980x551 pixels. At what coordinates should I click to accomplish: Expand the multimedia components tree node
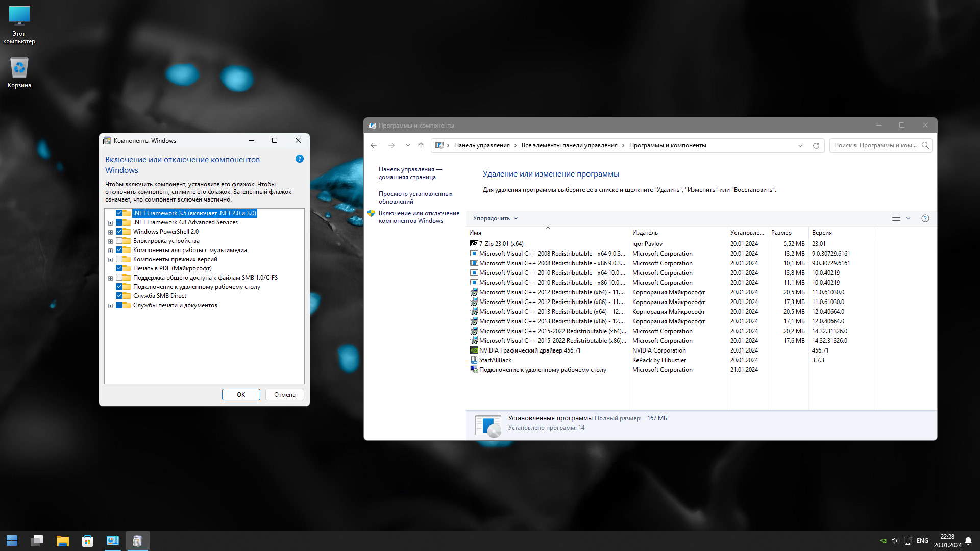[110, 251]
